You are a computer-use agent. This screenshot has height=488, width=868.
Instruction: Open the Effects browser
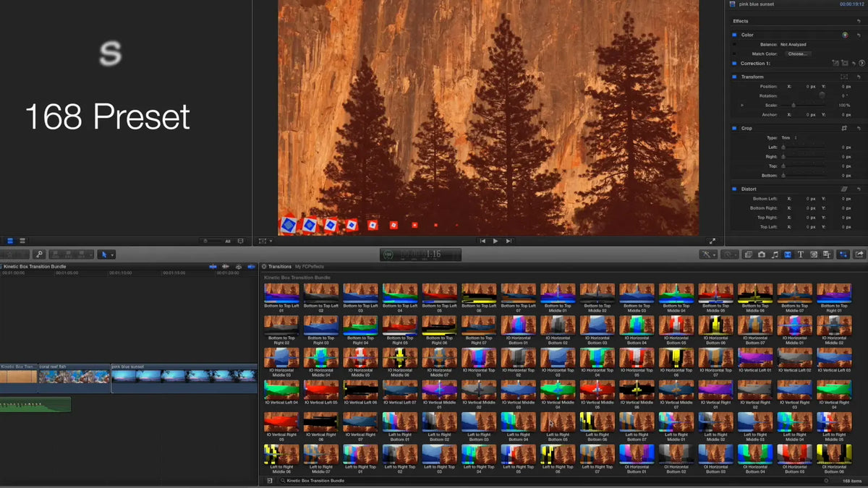click(x=748, y=254)
